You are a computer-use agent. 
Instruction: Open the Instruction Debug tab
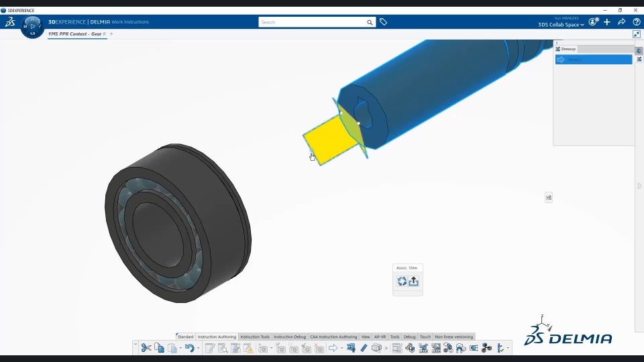click(x=290, y=337)
